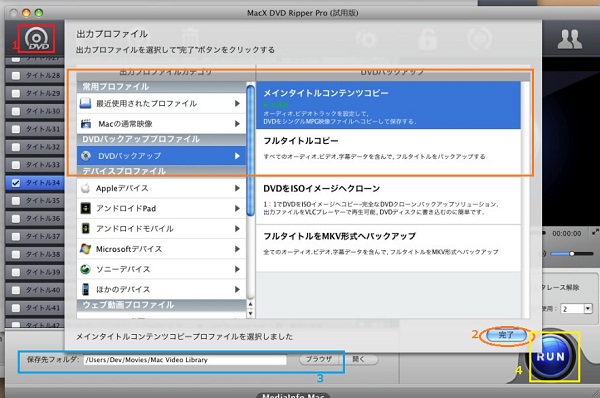
Task: Click the DVDバックアップ disc icon
Action: (86, 155)
